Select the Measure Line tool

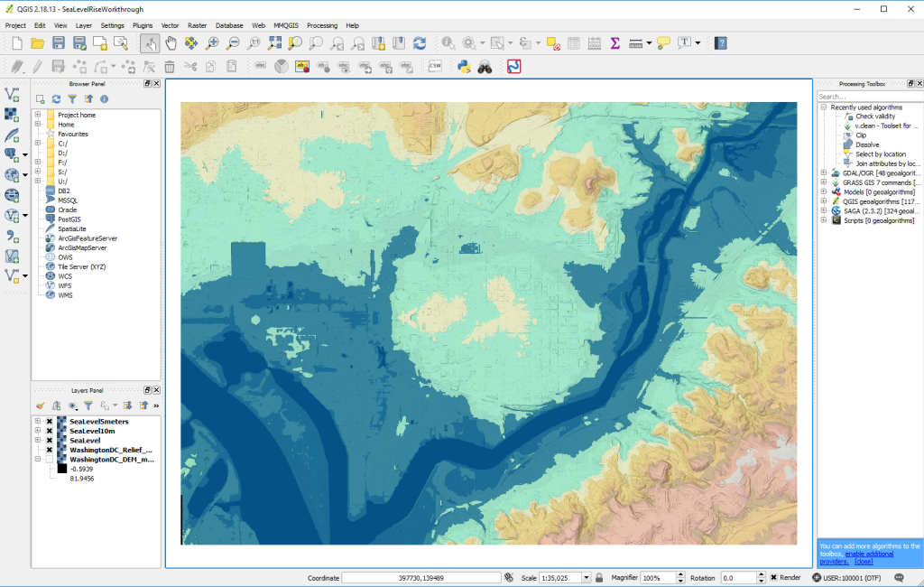point(637,43)
